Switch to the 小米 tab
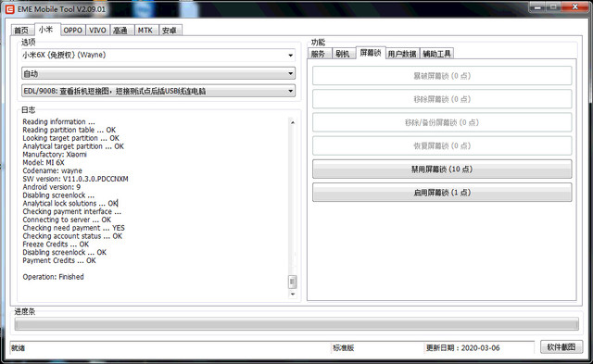 click(46, 30)
